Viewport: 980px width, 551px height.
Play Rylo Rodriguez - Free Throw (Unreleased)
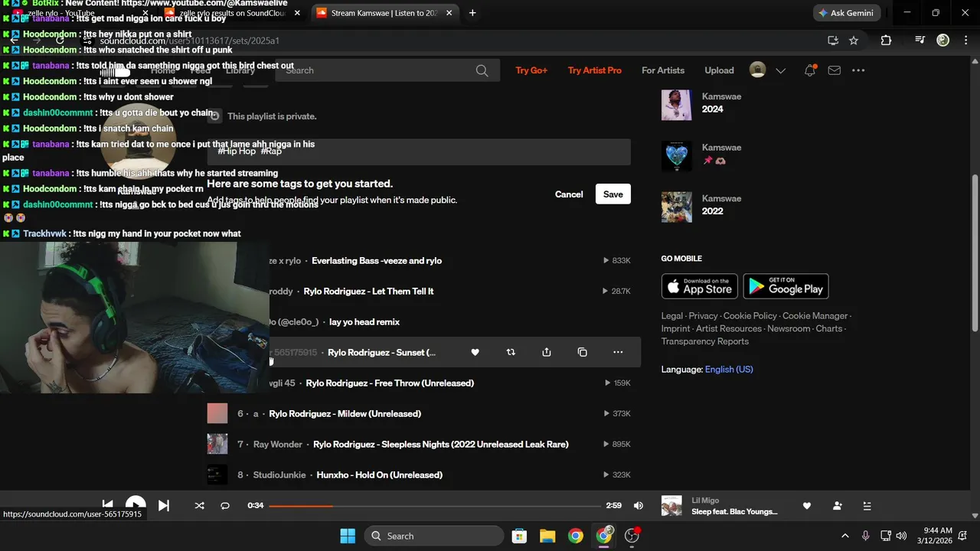(x=390, y=383)
